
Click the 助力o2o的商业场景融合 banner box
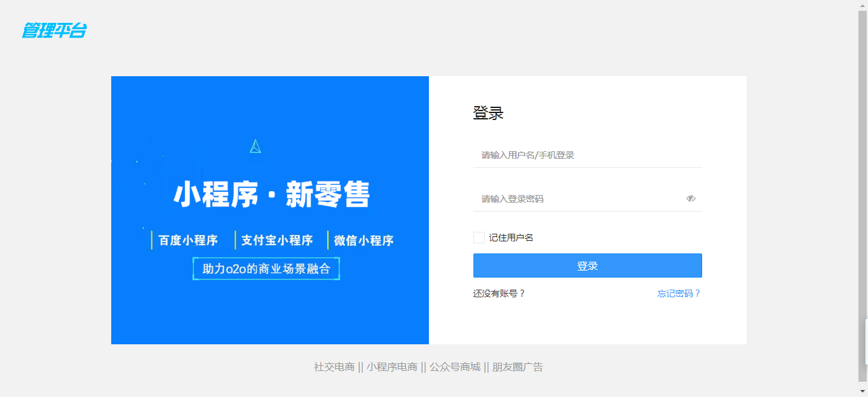click(266, 269)
